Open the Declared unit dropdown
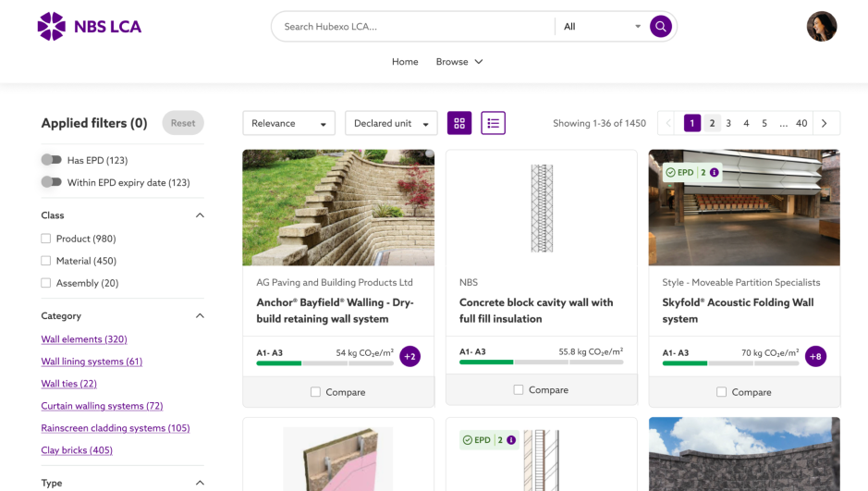Screen dimensions: 868x491 (391, 123)
